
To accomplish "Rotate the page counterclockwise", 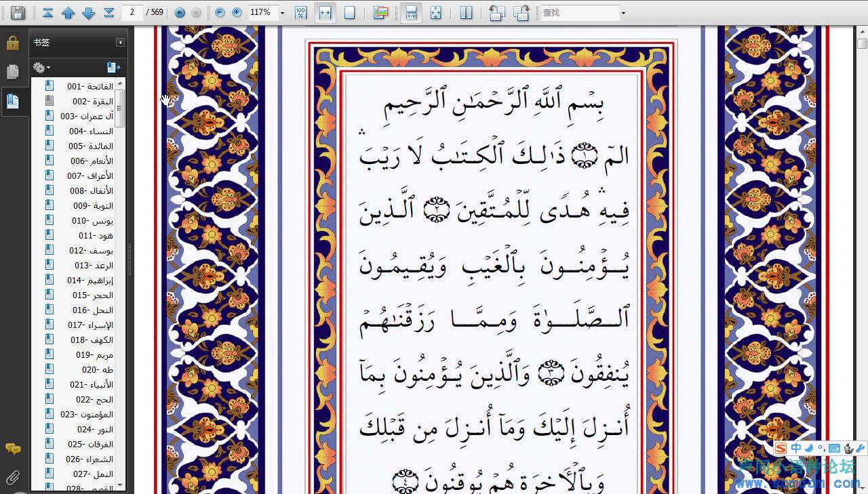I will point(497,12).
